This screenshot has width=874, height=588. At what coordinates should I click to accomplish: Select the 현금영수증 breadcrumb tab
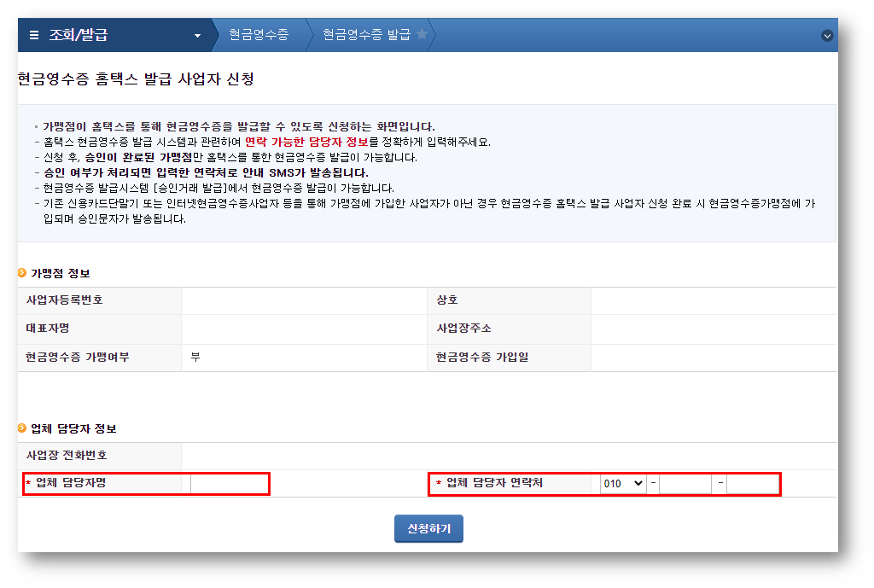pos(259,34)
